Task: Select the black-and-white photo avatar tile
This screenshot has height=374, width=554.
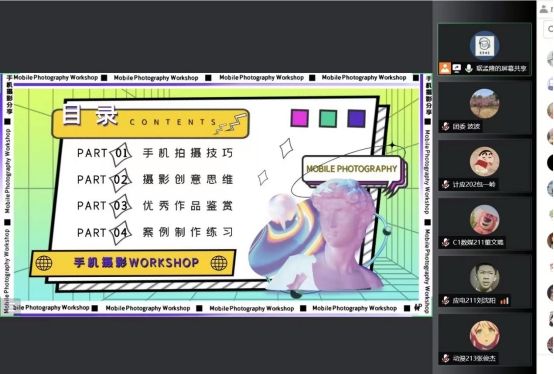Action: [484, 281]
